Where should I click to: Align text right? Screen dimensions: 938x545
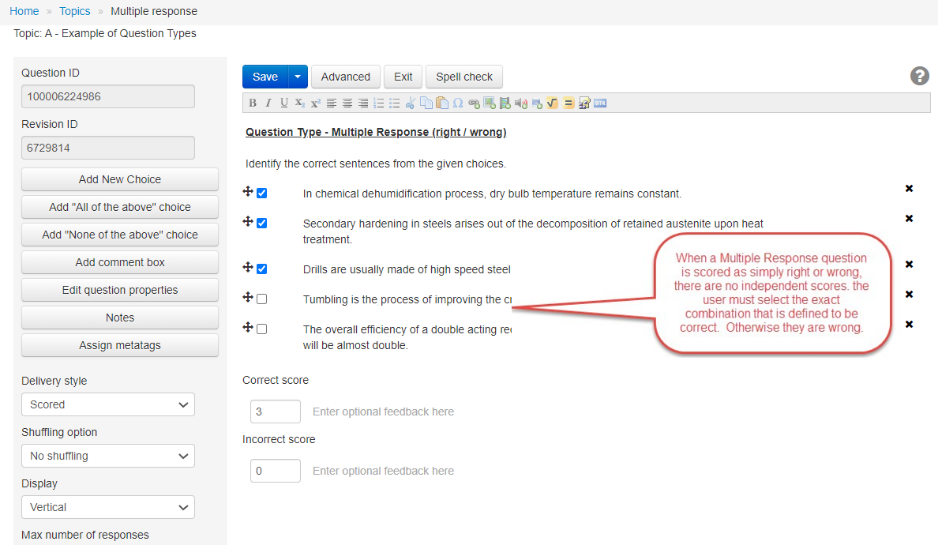(x=363, y=103)
